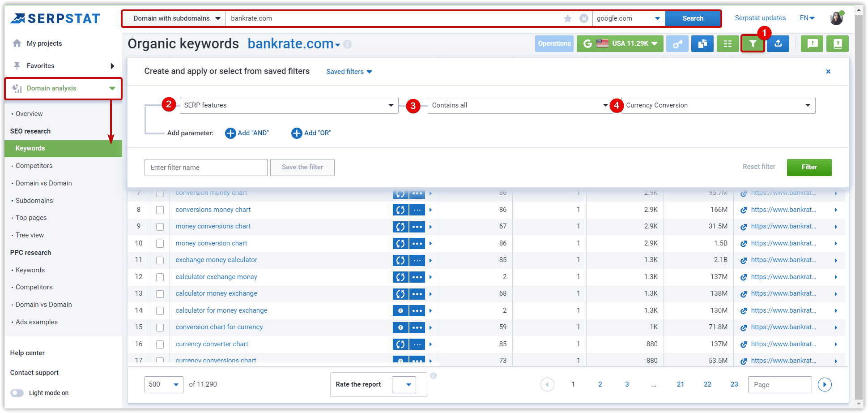This screenshot has height=413, width=868.
Task: Click refresh icon for currency converter chart
Action: [400, 344]
